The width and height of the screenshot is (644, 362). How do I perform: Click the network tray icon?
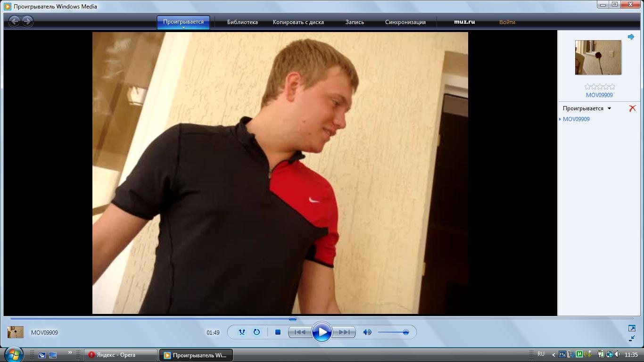point(610,354)
